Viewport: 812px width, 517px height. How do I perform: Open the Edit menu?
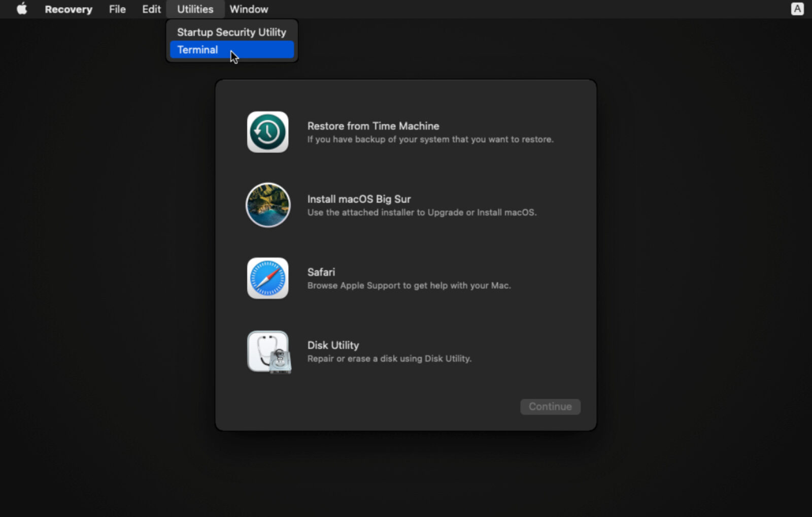pyautogui.click(x=150, y=9)
